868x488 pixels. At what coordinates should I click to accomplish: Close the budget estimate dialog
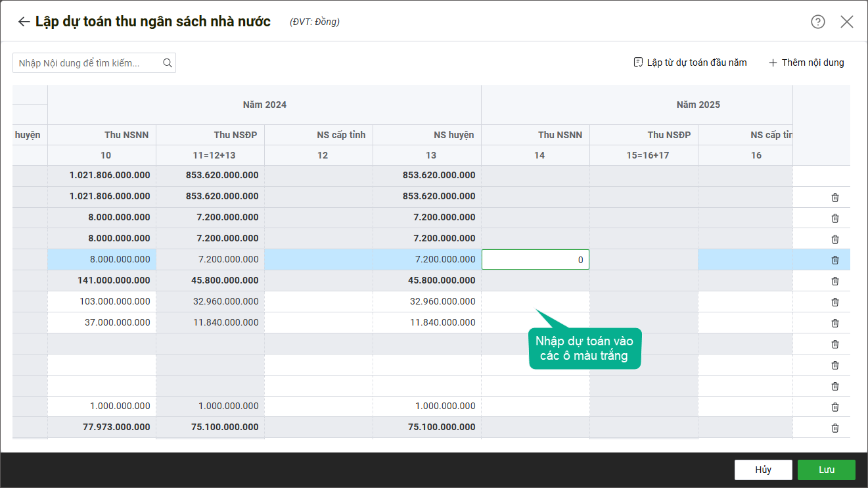click(846, 22)
